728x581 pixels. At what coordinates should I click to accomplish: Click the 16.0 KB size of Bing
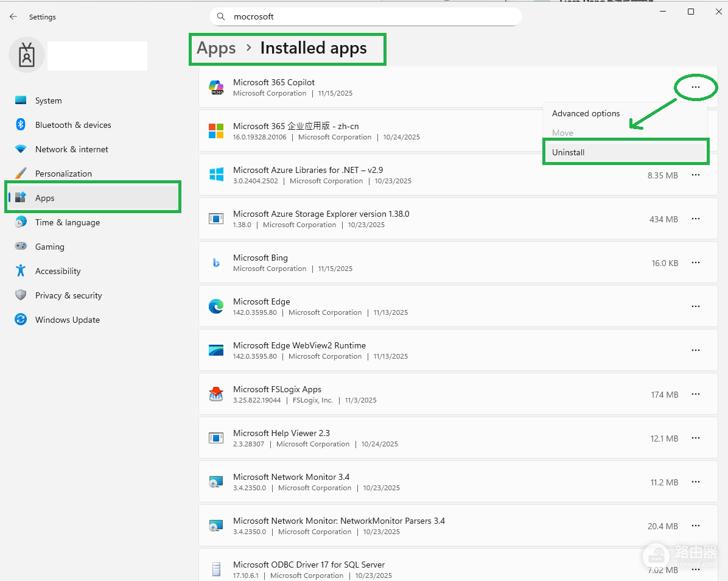point(665,263)
